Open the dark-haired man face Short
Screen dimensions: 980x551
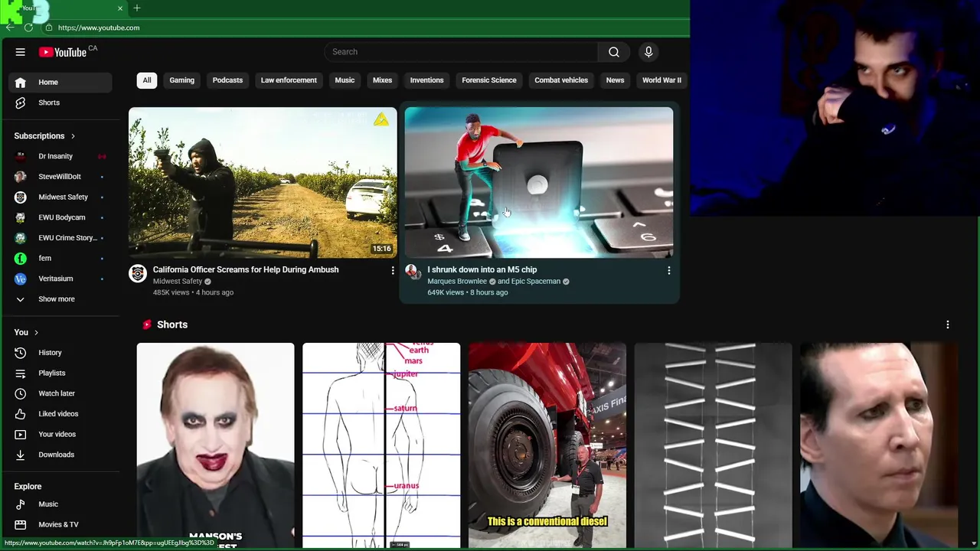click(879, 445)
